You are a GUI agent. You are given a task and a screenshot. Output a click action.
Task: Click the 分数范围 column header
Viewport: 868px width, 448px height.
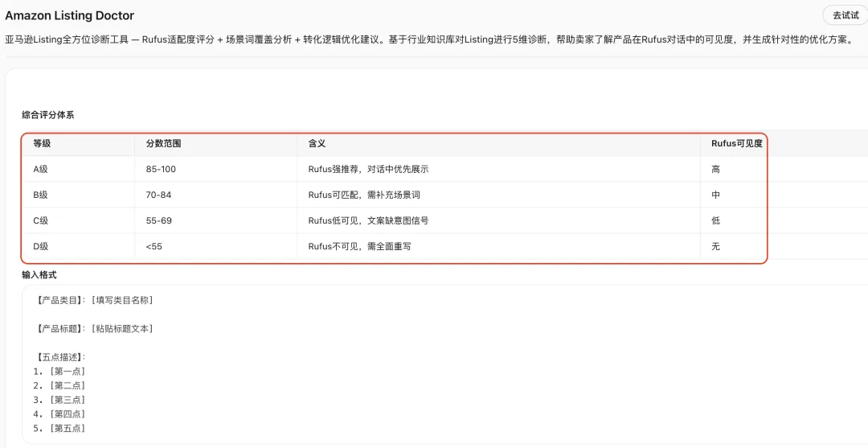click(x=163, y=143)
